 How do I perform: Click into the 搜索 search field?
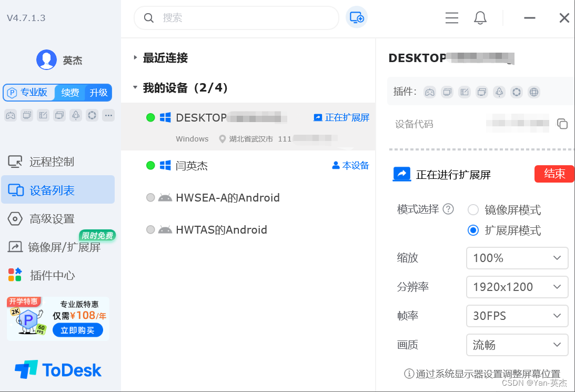(237, 17)
